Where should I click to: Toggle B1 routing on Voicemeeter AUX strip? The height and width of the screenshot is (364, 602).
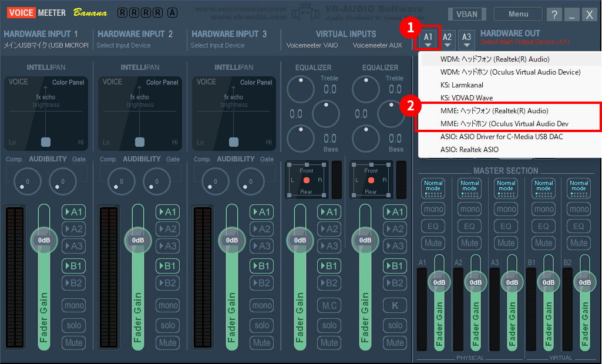pos(395,266)
